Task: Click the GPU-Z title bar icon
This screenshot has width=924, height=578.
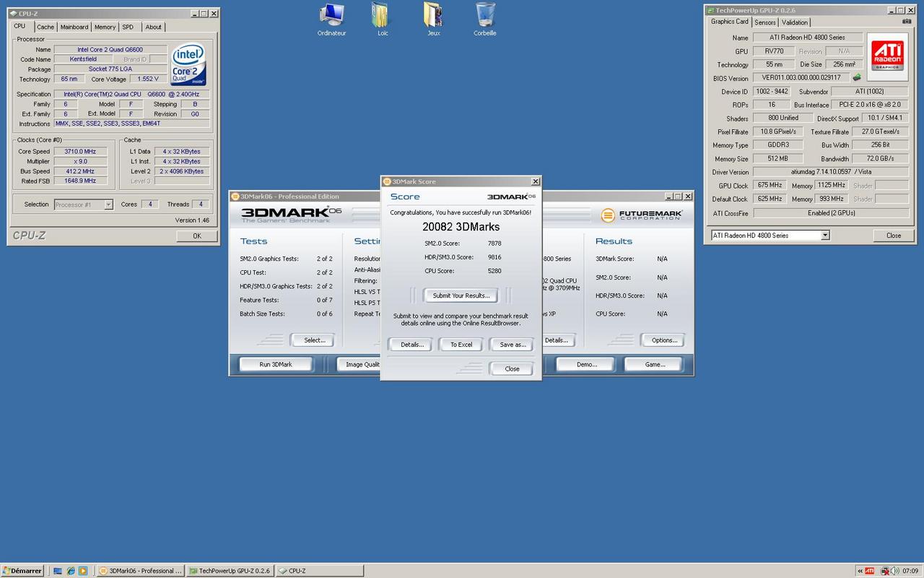Action: pyautogui.click(x=710, y=11)
